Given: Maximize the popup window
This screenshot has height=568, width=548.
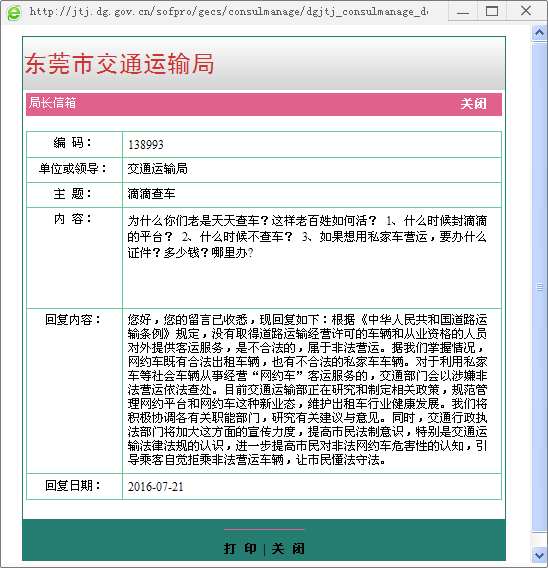Looking at the screenshot, I should [491, 11].
